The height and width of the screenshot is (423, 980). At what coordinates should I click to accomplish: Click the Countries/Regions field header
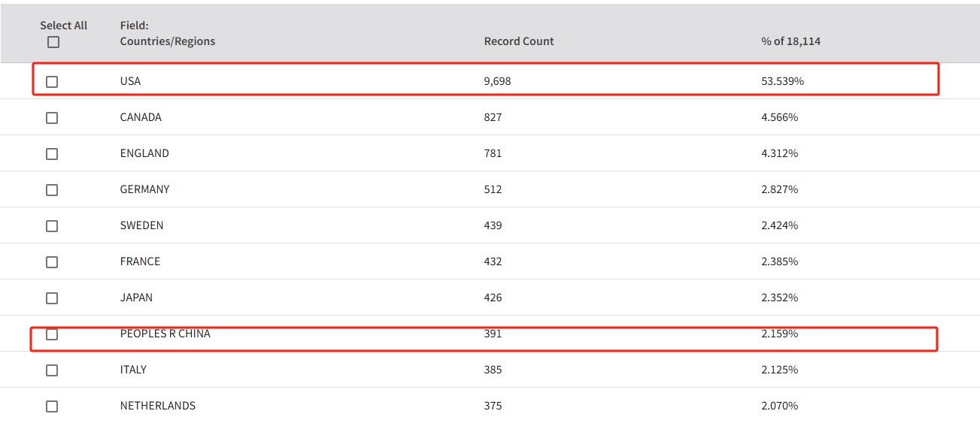pos(167,41)
